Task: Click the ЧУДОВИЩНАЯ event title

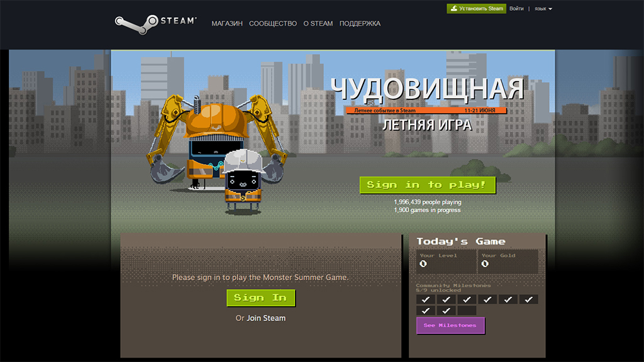Action: [427, 89]
